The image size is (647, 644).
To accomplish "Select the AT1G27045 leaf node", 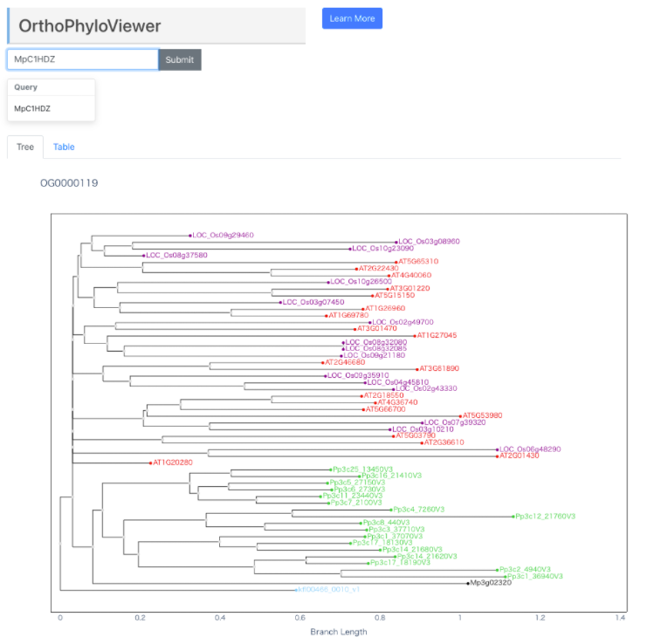I will [437, 335].
